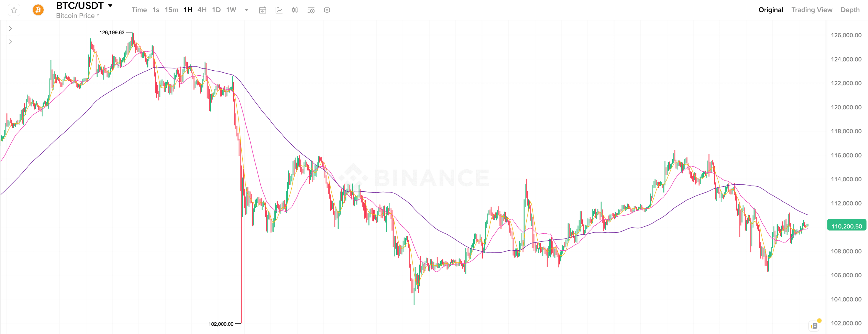Select the 15m interval
This screenshot has height=334, width=868.
coord(171,10)
